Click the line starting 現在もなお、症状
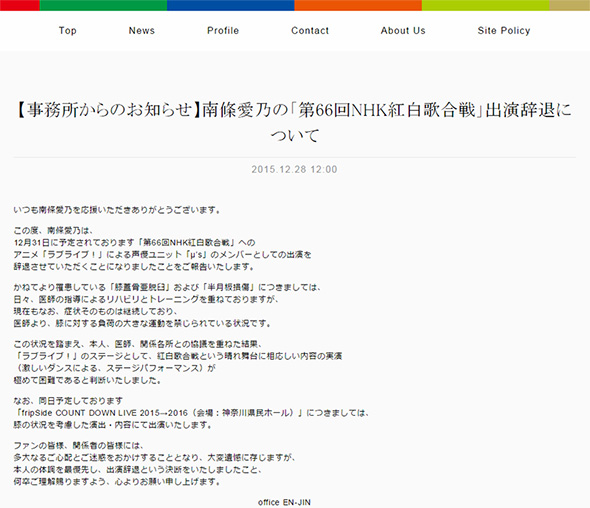This screenshot has height=508, width=590. click(96, 311)
